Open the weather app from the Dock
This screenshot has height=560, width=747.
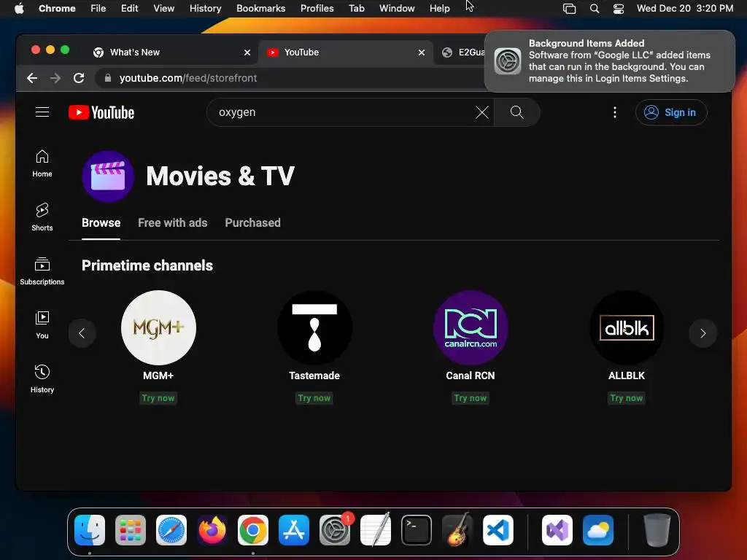click(x=598, y=530)
